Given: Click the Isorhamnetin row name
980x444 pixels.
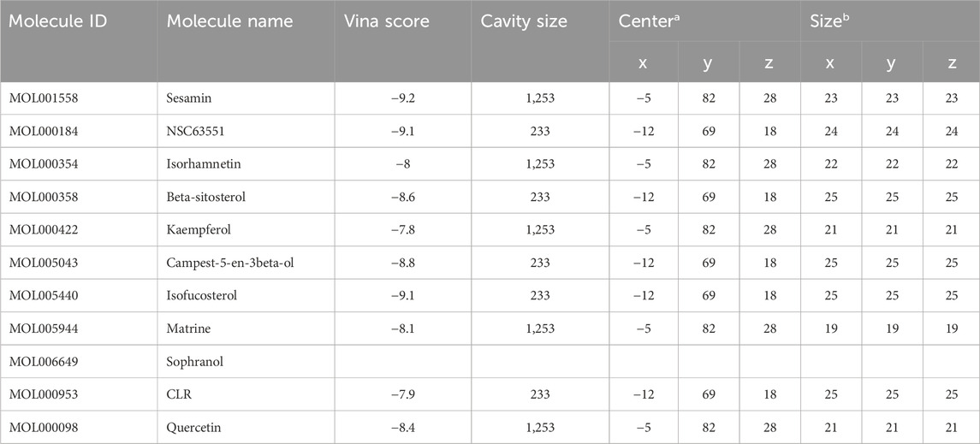Looking at the screenshot, I should point(246,164).
